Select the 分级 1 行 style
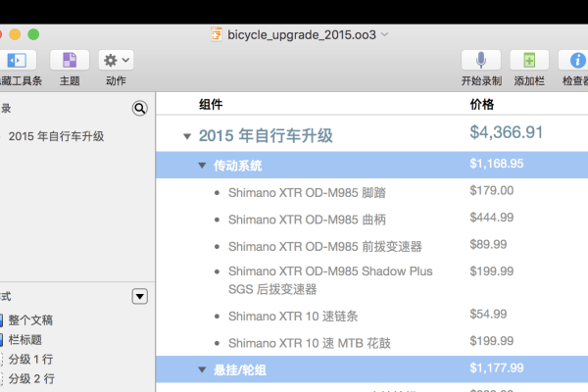 [30, 360]
